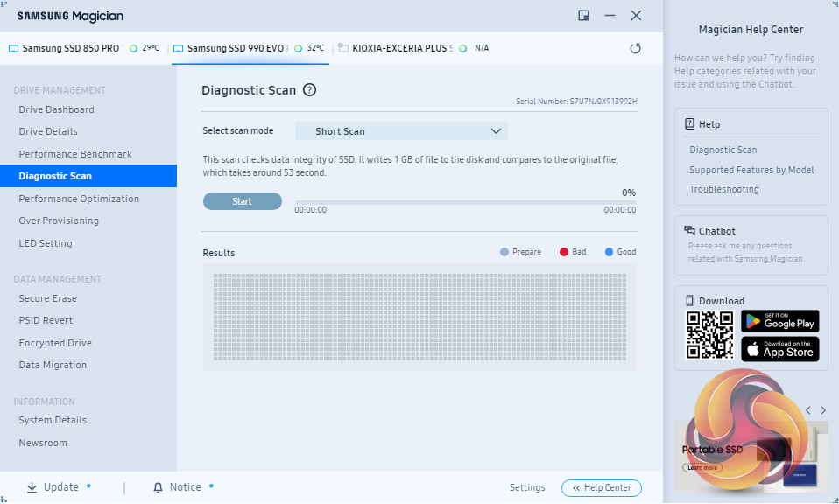This screenshot has width=839, height=504.
Task: Select Diagnostic Scan in sidebar
Action: click(x=88, y=176)
